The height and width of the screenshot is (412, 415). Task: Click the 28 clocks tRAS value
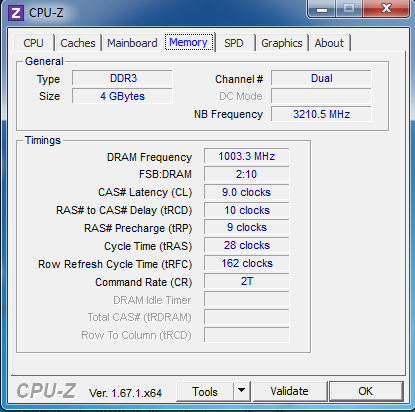pyautogui.click(x=247, y=245)
